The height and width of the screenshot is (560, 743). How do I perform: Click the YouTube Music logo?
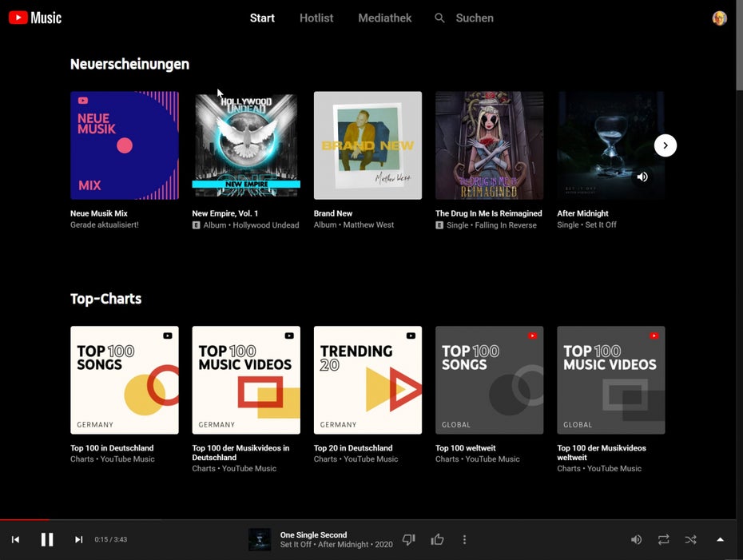click(x=35, y=18)
